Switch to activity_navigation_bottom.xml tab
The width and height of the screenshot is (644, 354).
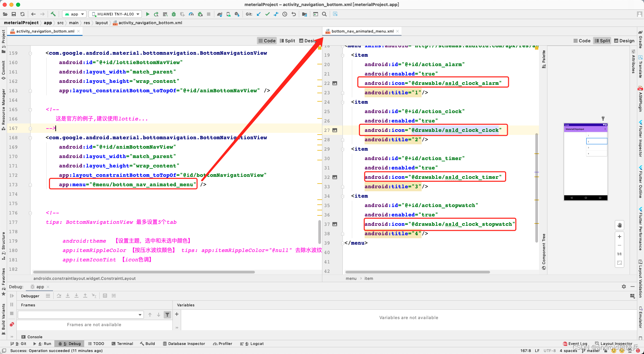[x=45, y=31]
